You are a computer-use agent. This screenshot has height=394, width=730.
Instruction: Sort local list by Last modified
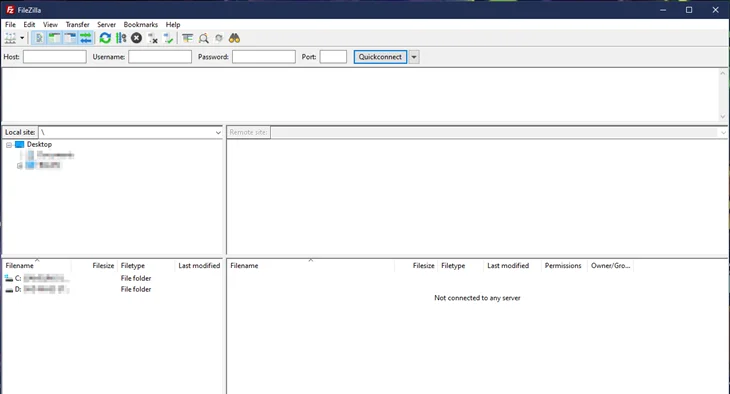(199, 265)
